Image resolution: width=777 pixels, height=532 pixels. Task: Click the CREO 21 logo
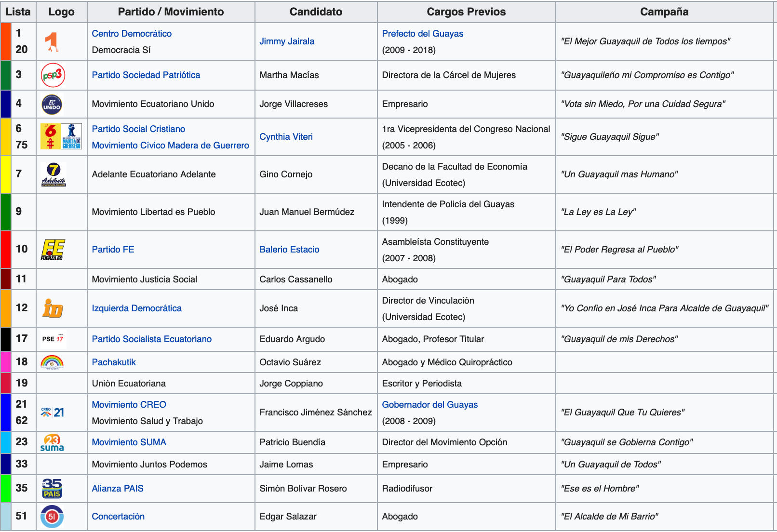[53, 412]
